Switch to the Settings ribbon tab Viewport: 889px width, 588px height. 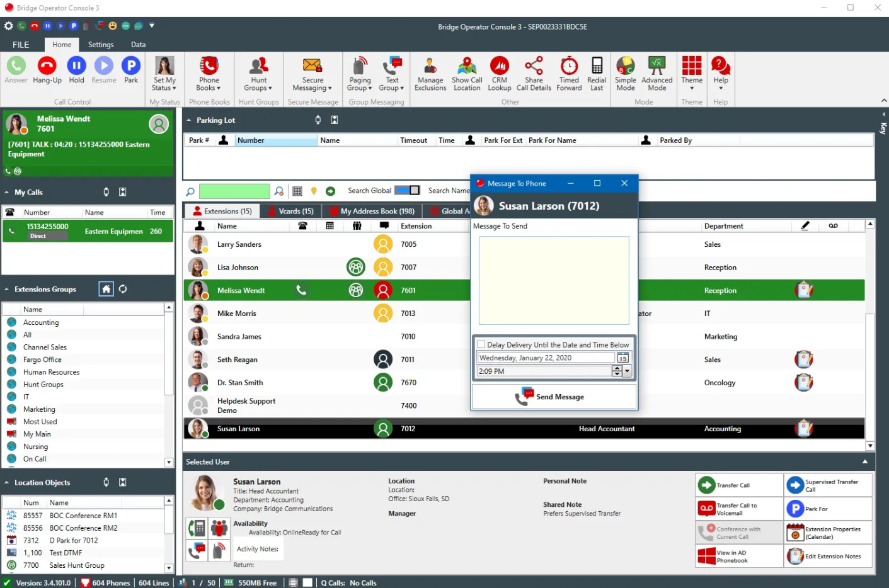(x=101, y=45)
